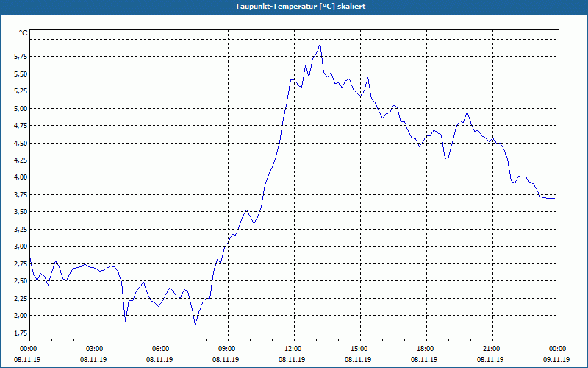Screen dimensions: 588x368
Task: Select the 06:00 time label
Action: [x=162, y=348]
